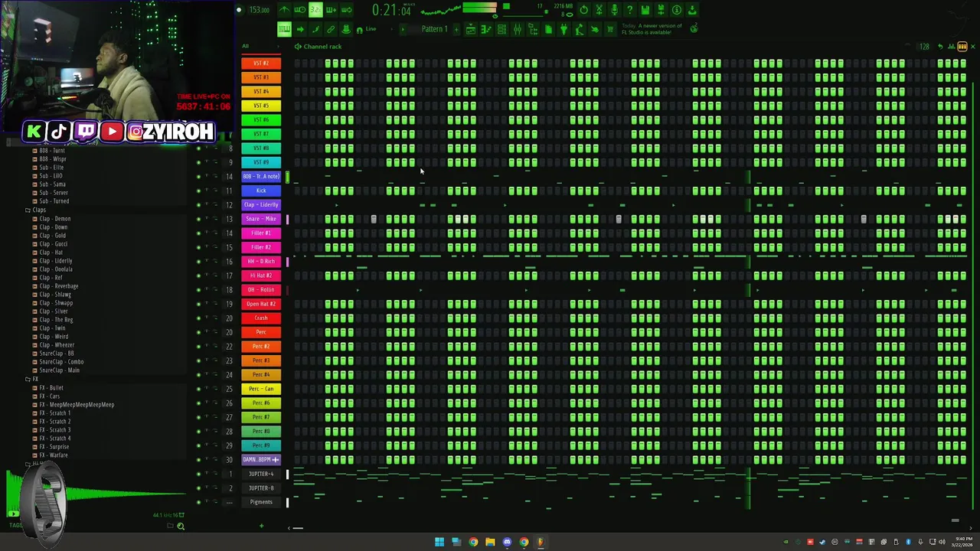Toggle the 3.2.1 countdown before recording button
This screenshot has height=551, width=980.
coord(315,10)
